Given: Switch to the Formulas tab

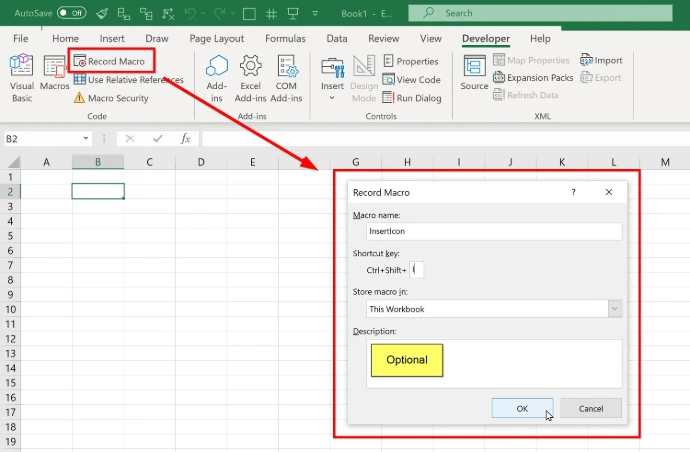Looking at the screenshot, I should [285, 38].
